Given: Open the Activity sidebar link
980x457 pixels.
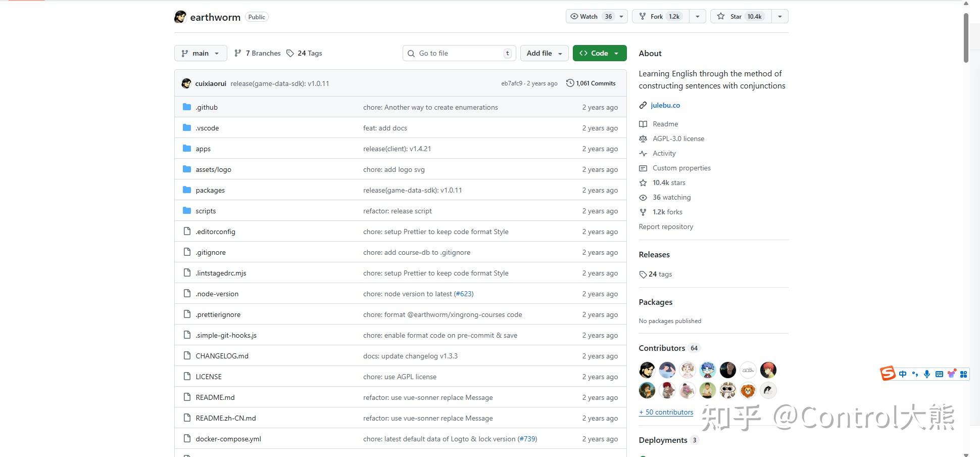Looking at the screenshot, I should point(664,153).
